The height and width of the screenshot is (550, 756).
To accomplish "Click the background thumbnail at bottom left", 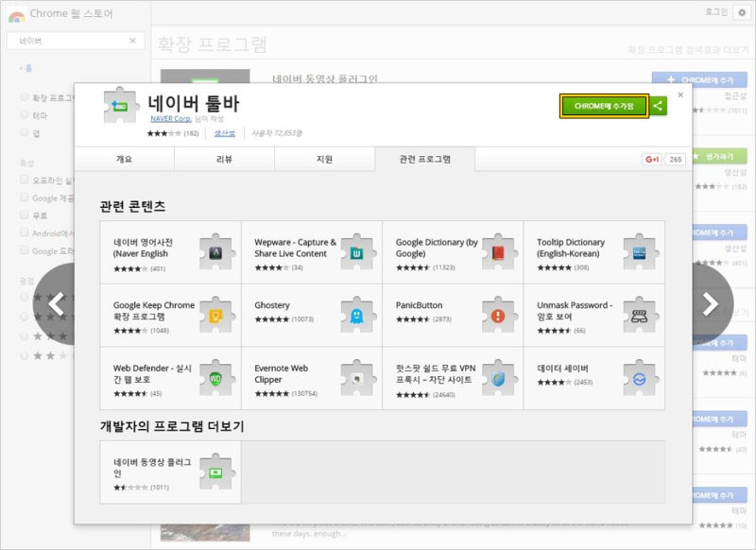I will pyautogui.click(x=205, y=532).
